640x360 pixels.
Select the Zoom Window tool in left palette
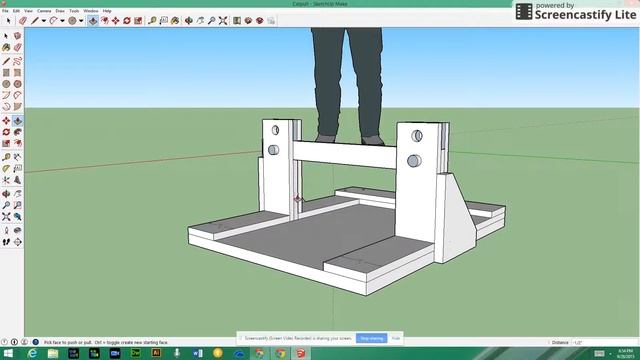[x=18, y=205]
